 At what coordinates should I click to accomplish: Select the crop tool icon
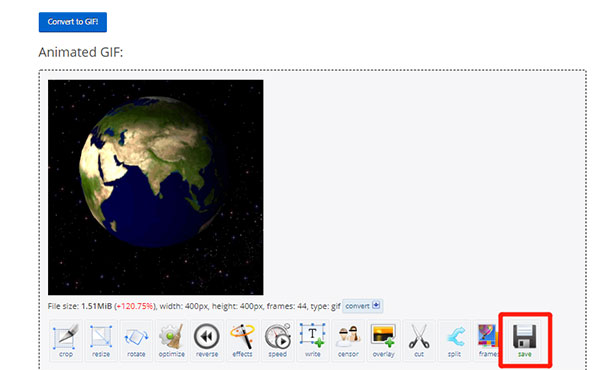[x=66, y=340]
